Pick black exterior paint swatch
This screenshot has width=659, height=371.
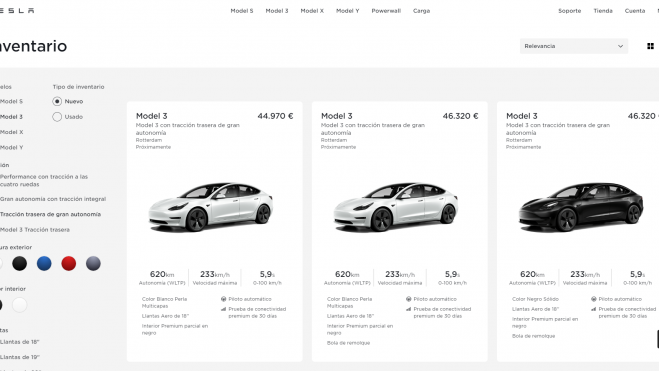(x=19, y=263)
